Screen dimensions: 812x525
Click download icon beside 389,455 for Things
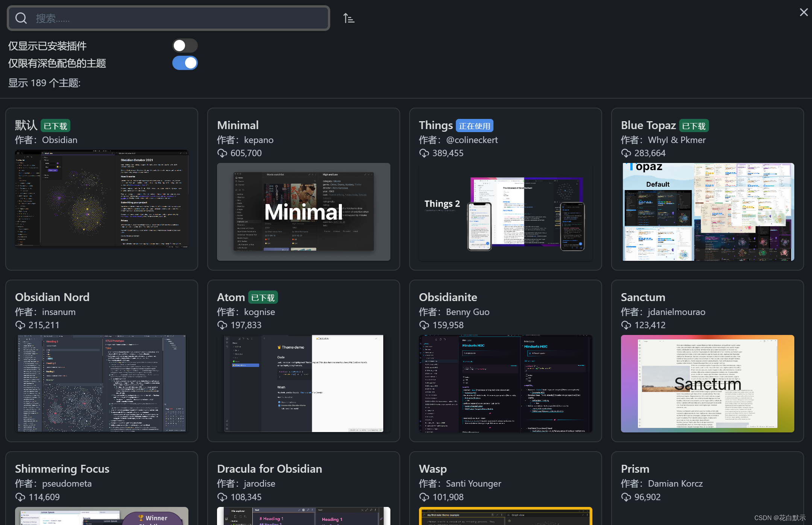coord(424,153)
